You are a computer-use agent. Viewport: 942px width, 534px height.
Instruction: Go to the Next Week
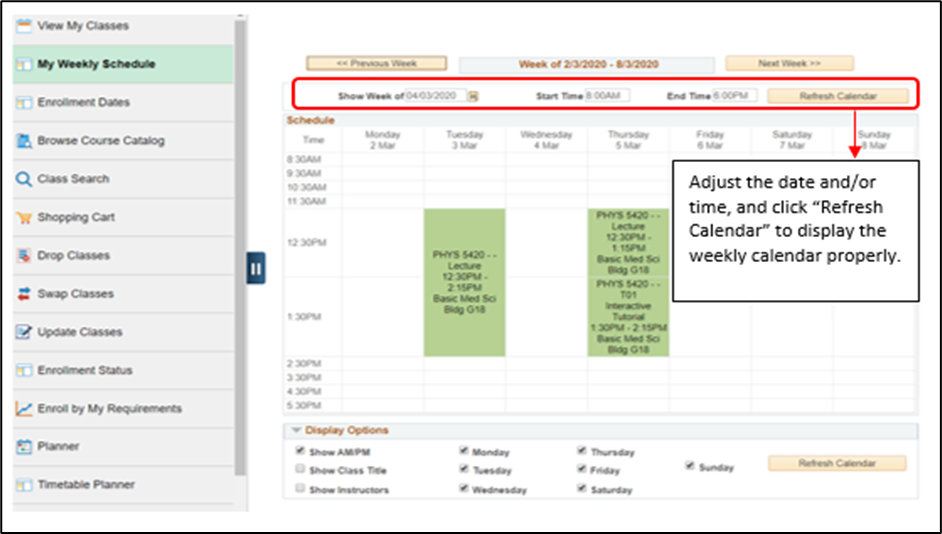click(789, 63)
